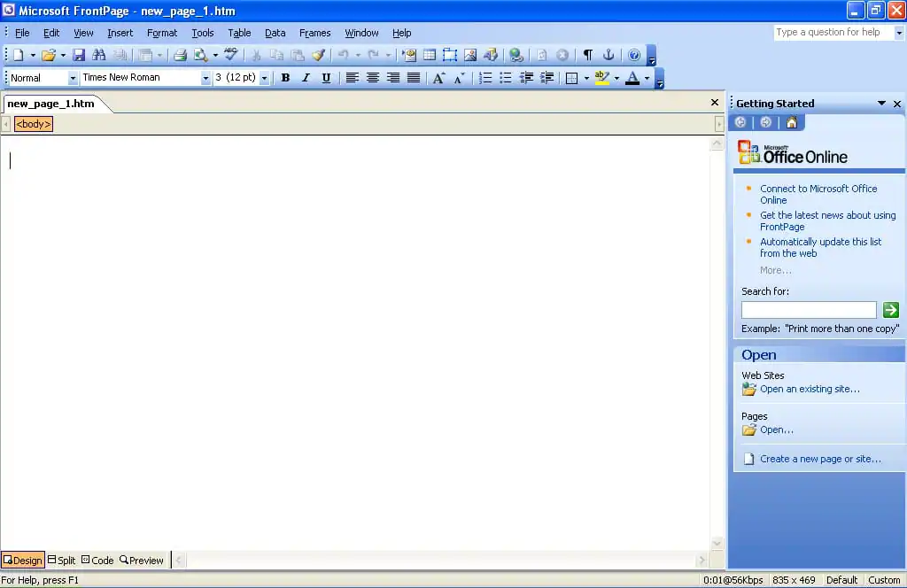
Task: Click Create a new page or site link
Action: click(x=819, y=459)
